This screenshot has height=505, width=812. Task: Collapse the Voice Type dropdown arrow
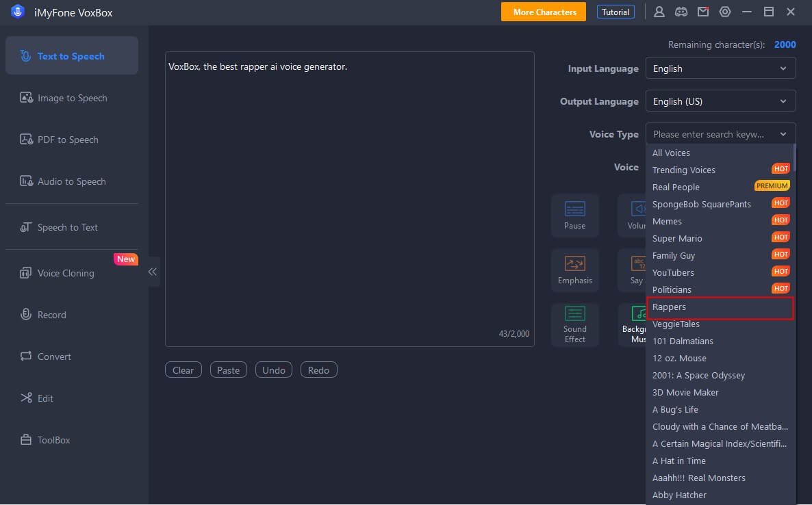pyautogui.click(x=783, y=135)
